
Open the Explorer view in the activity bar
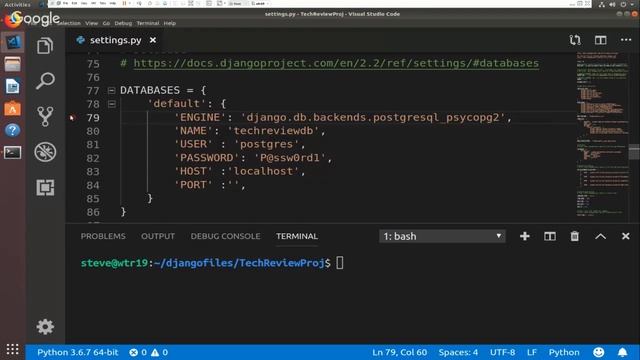[45, 46]
